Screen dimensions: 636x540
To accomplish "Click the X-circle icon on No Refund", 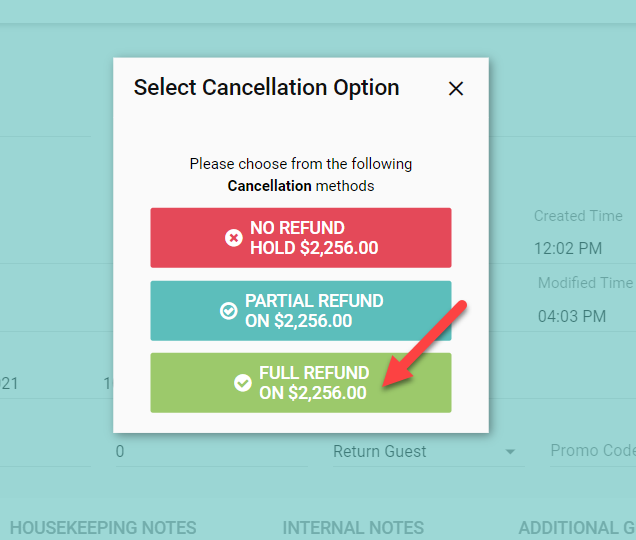I will click(x=234, y=238).
